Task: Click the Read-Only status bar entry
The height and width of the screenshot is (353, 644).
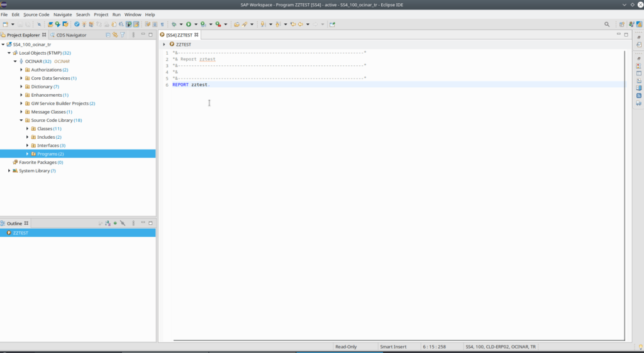Action: (x=346, y=347)
